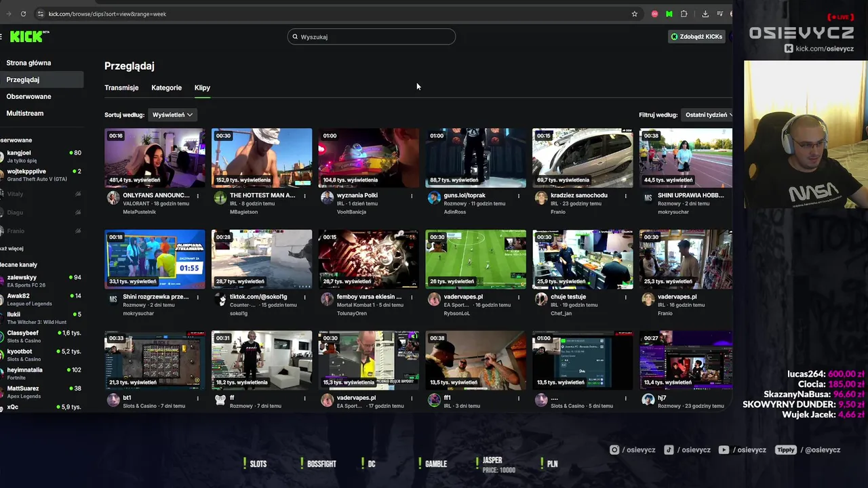Click MelaPustelnik avatar beside ONLYFANS clip
The image size is (868, 488).
click(113, 198)
